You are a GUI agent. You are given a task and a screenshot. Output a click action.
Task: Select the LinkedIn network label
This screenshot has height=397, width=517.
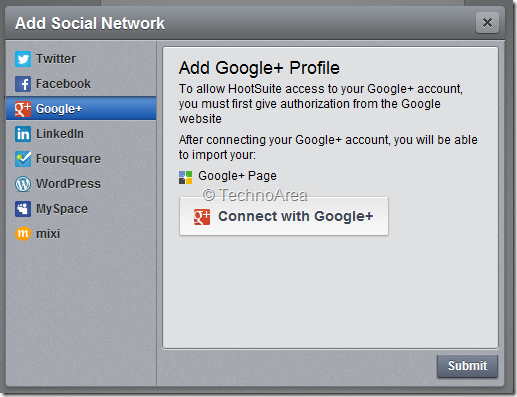pyautogui.click(x=60, y=134)
